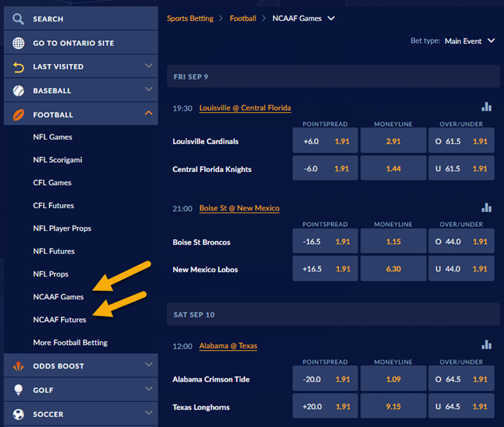
Task: Select CFL Games menu item
Action: coord(52,183)
